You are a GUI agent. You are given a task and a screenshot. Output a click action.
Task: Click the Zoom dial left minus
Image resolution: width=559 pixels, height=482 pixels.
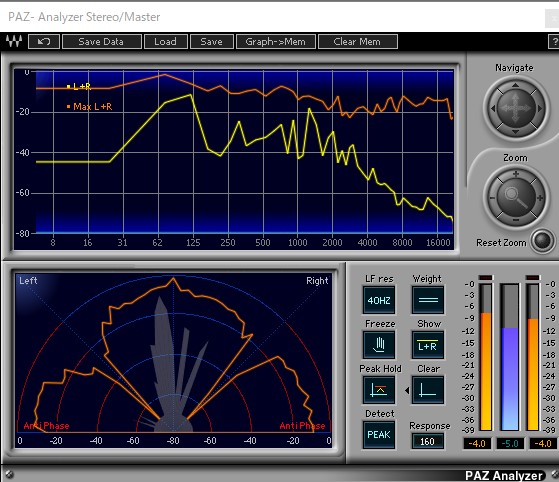[492, 198]
